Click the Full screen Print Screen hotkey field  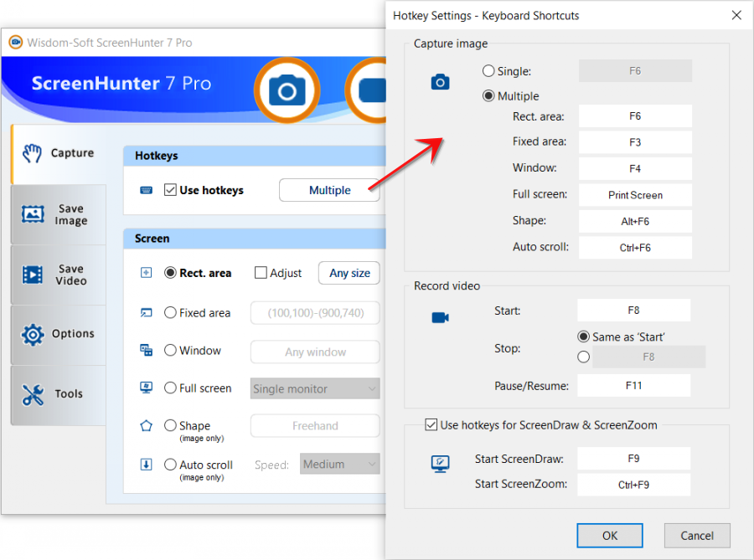coord(635,195)
